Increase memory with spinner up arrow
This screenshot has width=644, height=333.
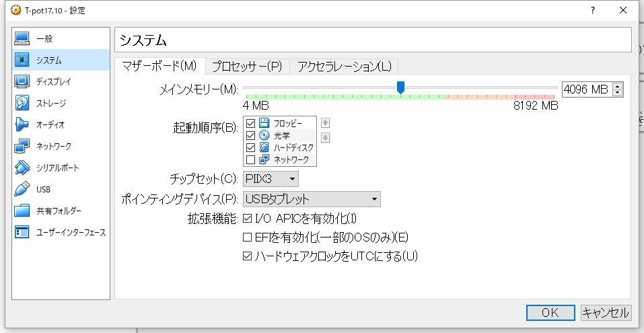pos(618,86)
